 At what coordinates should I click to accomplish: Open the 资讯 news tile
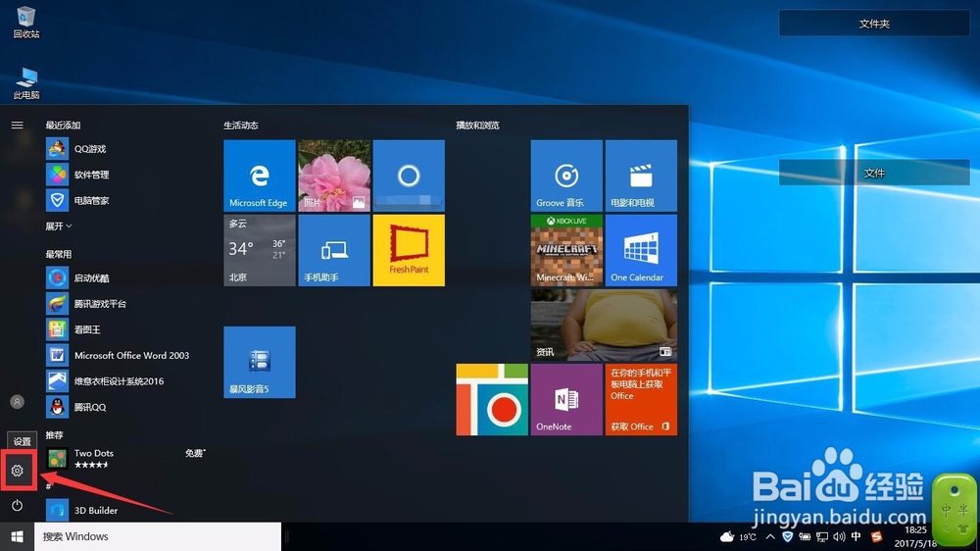tap(604, 325)
